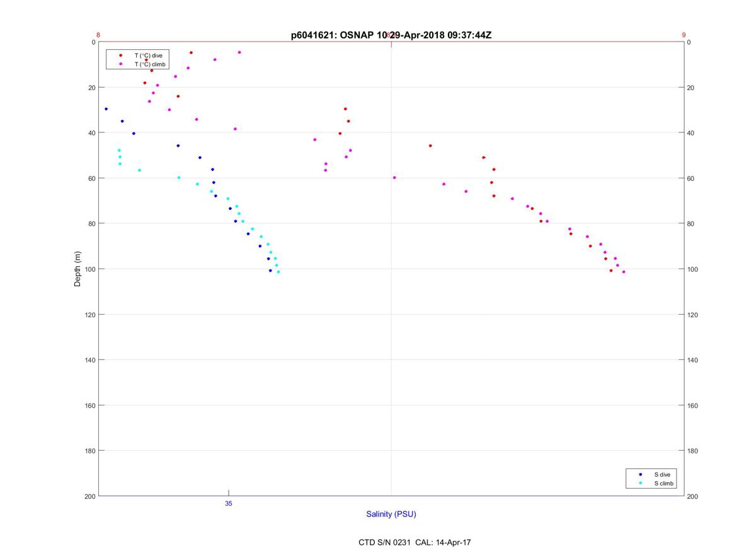Viewport: 756px width, 558px height.
Task: Click the 'Depth (m)' axis label
Action: (78, 269)
